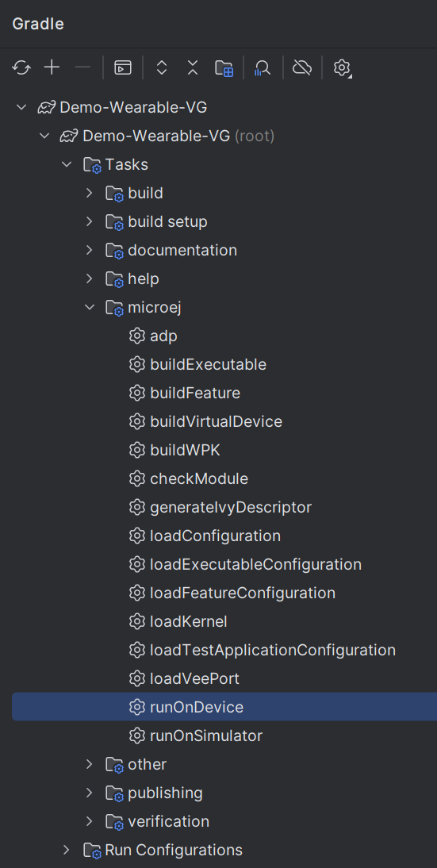437x868 pixels.
Task: Expand the other task group
Action: [x=89, y=765]
